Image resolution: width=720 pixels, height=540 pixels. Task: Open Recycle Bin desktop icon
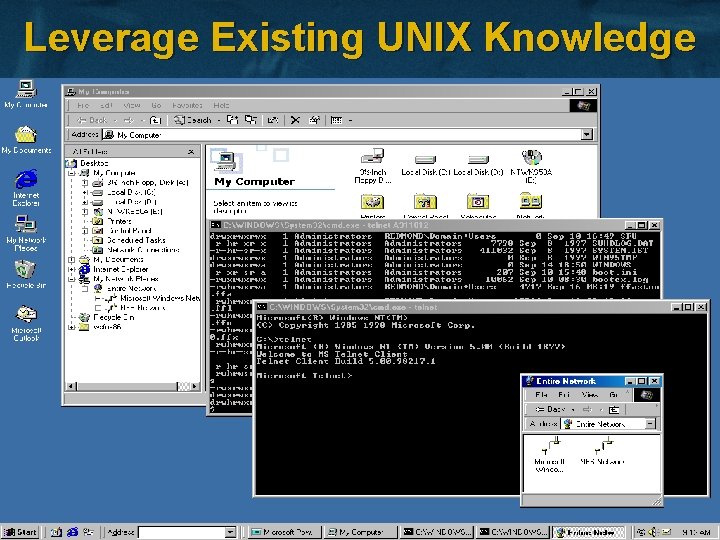coord(26,274)
